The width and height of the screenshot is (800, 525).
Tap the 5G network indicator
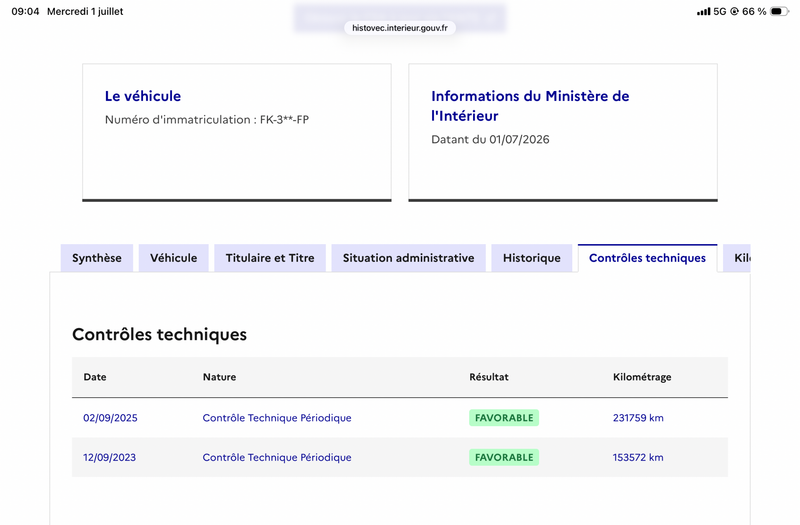pos(720,11)
